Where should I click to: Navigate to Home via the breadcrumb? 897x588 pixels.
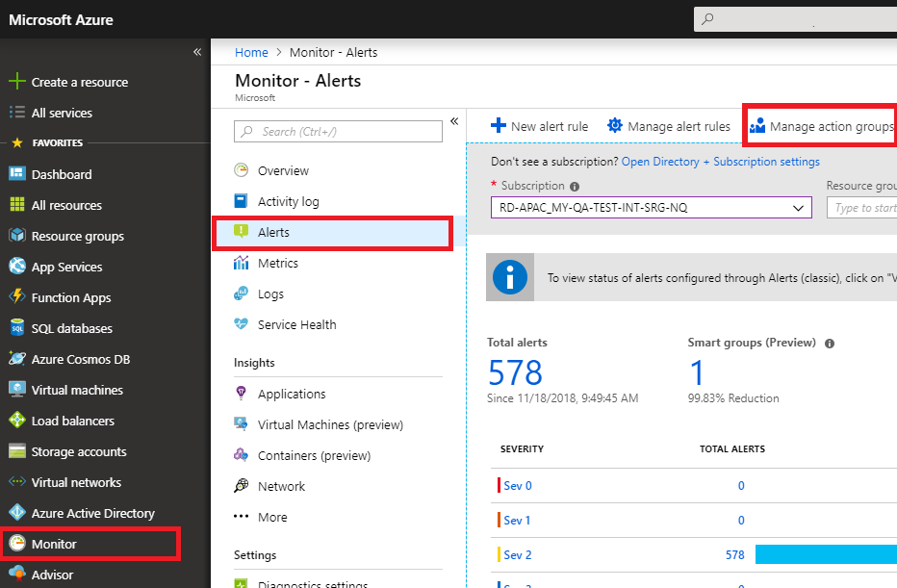coord(251,52)
